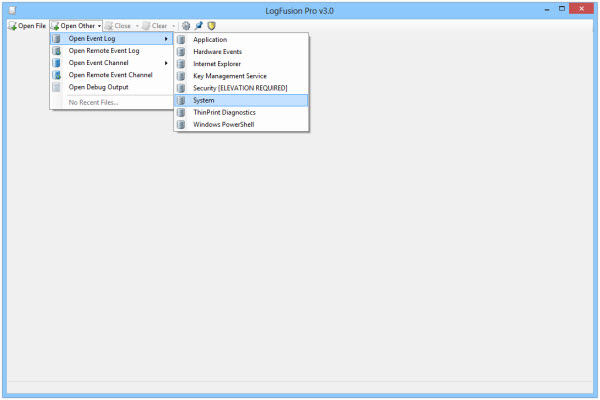Screen dimensions: 600x400
Task: Click the Open Remote Event Log icon
Action: coord(56,51)
